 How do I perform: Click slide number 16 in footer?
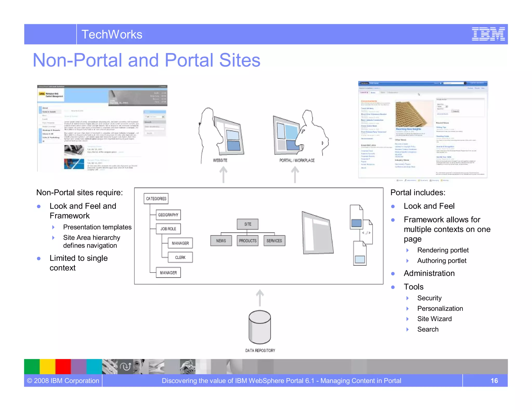point(494,381)
